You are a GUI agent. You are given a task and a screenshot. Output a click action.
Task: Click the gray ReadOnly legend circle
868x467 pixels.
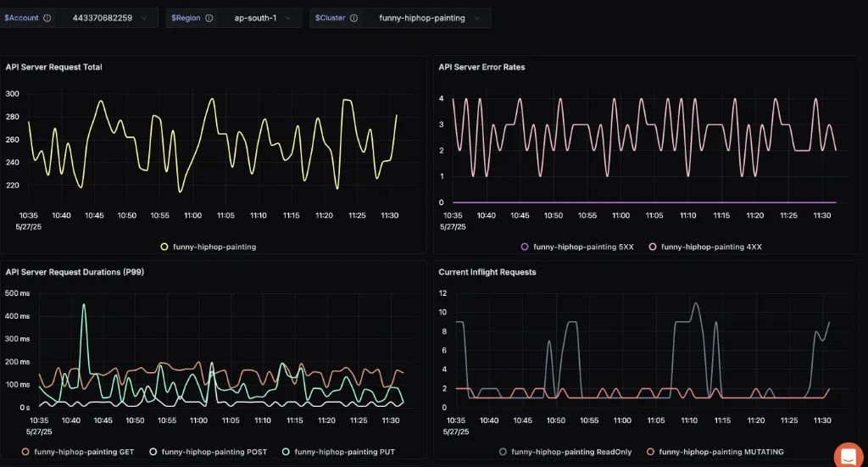[504, 452]
